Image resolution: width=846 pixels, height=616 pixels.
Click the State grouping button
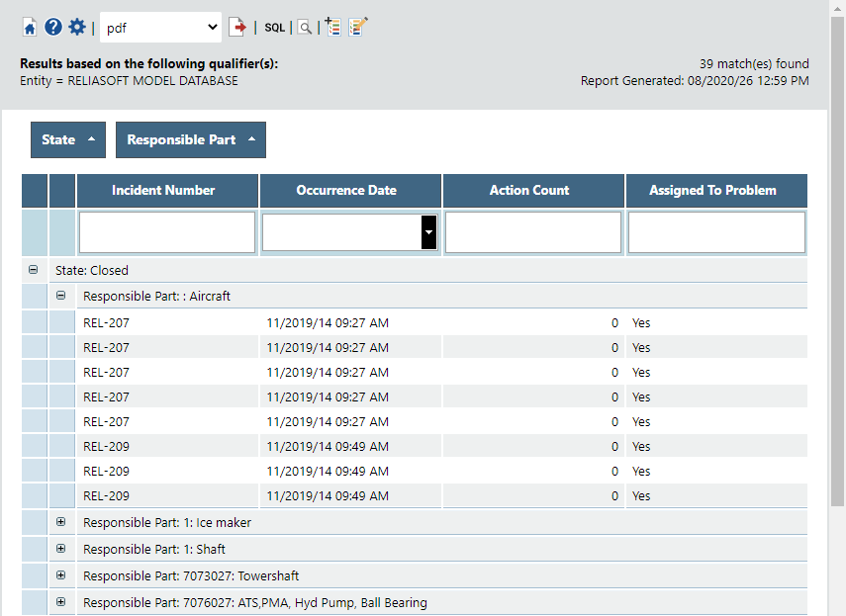click(67, 140)
